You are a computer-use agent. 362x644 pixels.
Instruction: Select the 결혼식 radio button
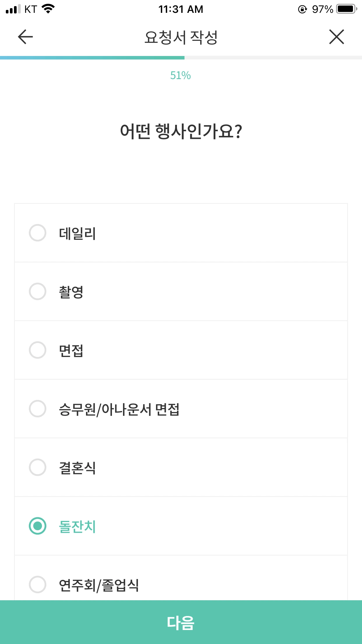pos(38,467)
